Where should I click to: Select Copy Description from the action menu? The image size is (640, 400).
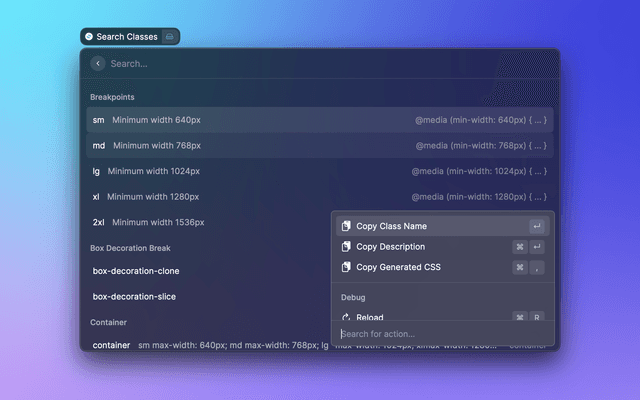390,247
